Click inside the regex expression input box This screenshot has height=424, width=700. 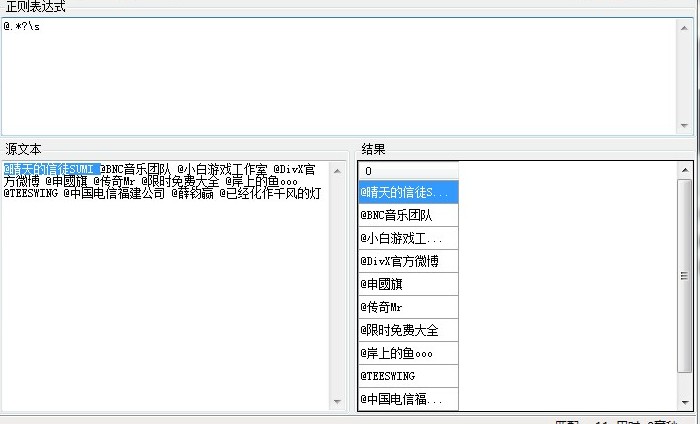click(339, 76)
